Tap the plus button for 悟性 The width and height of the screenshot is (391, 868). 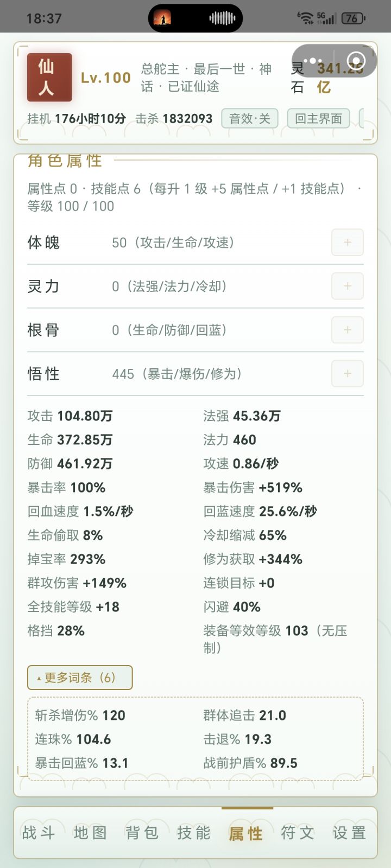coord(348,374)
